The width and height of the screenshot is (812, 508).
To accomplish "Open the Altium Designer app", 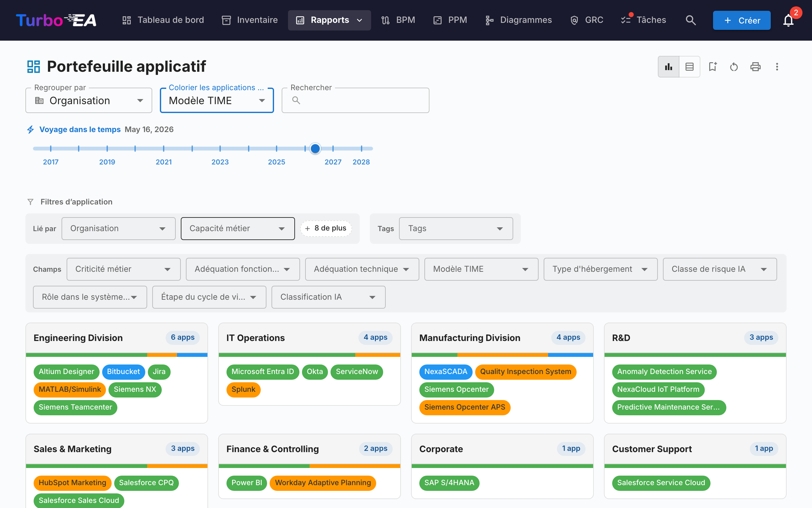I will [66, 371].
